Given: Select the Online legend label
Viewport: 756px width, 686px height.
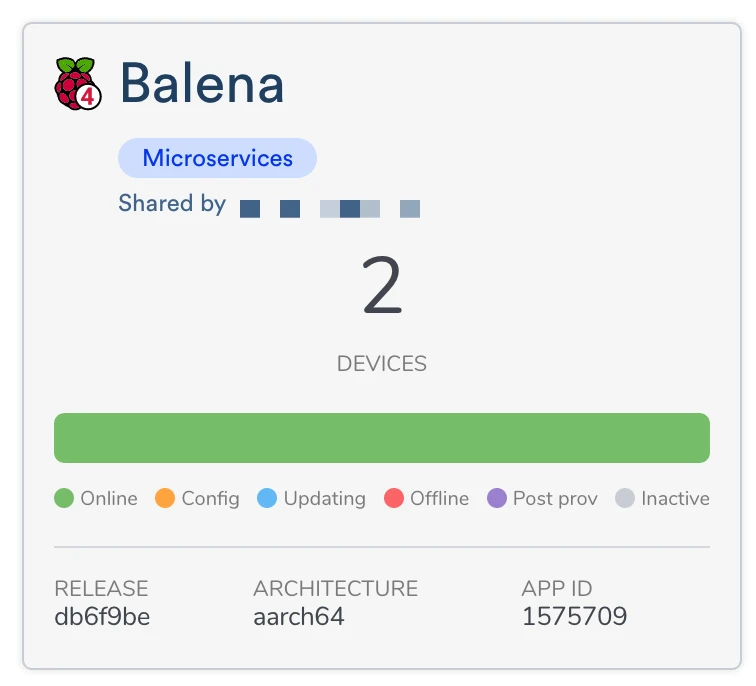Looking at the screenshot, I should coord(109,498).
